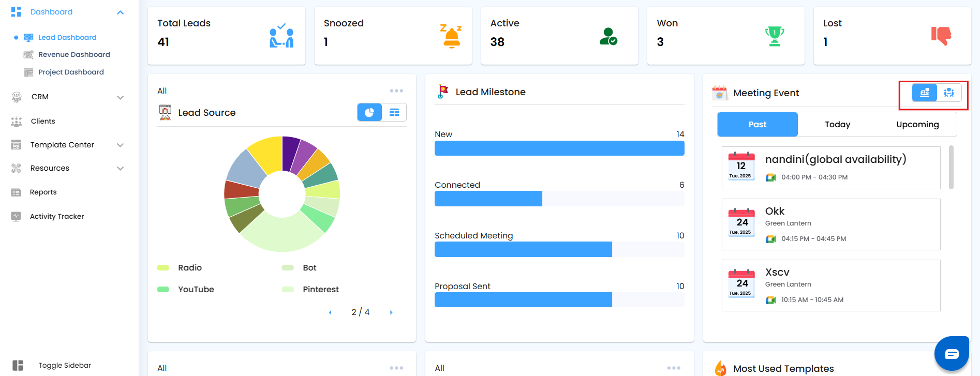Click the Scheduled Meeting progress bar

click(x=559, y=249)
